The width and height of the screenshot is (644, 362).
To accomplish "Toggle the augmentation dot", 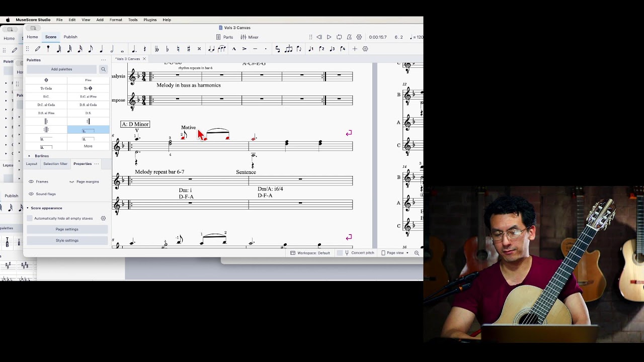I will click(134, 49).
